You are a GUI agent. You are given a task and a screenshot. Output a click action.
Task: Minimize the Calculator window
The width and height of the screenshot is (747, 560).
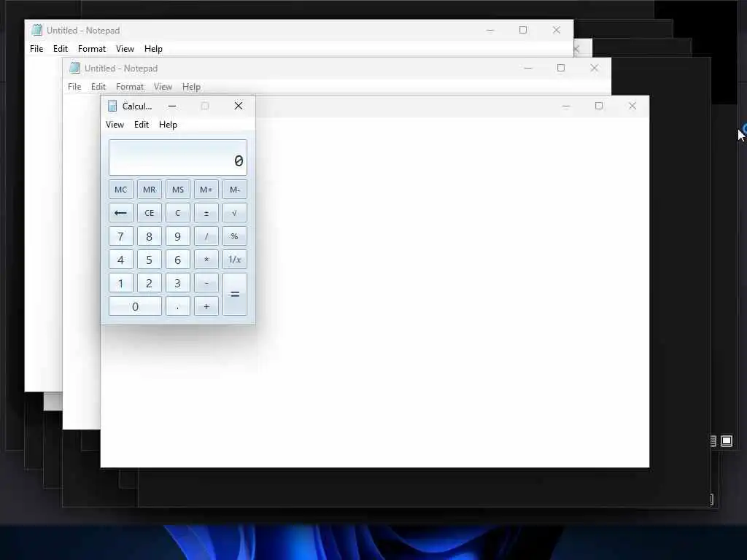pyautogui.click(x=172, y=106)
